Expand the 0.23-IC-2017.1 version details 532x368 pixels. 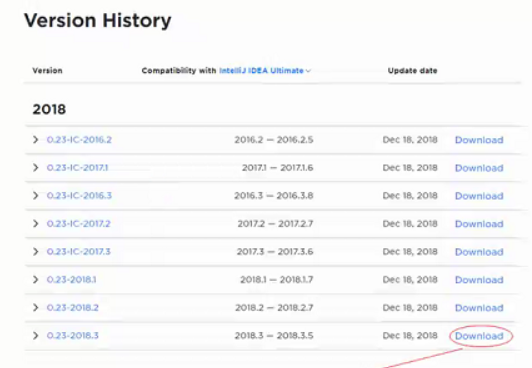click(36, 168)
